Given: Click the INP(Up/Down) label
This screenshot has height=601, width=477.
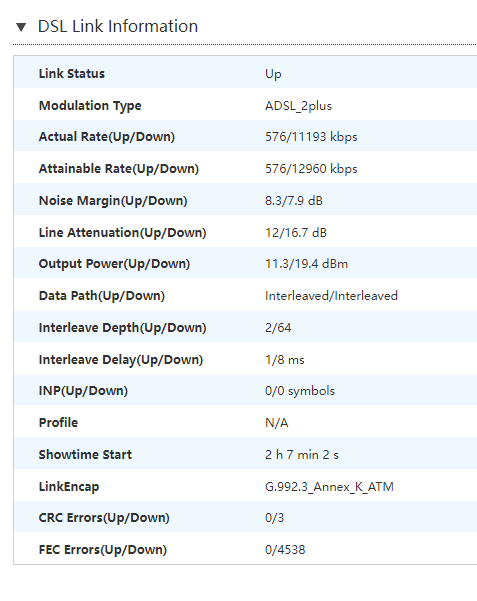Looking at the screenshot, I should pyautogui.click(x=83, y=391).
